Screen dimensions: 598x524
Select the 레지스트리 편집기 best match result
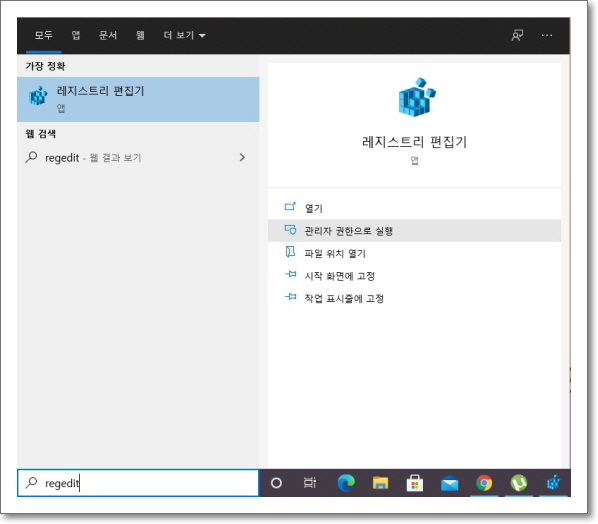pos(138,99)
